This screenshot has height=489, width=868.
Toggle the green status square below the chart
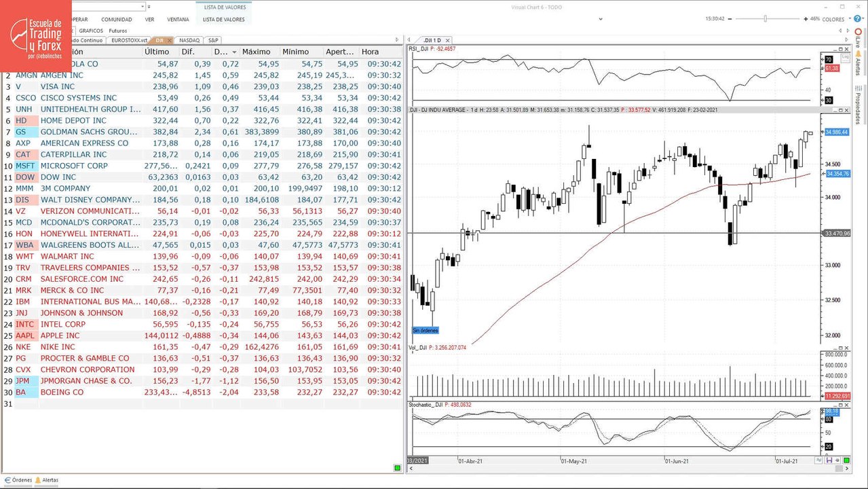point(846,460)
